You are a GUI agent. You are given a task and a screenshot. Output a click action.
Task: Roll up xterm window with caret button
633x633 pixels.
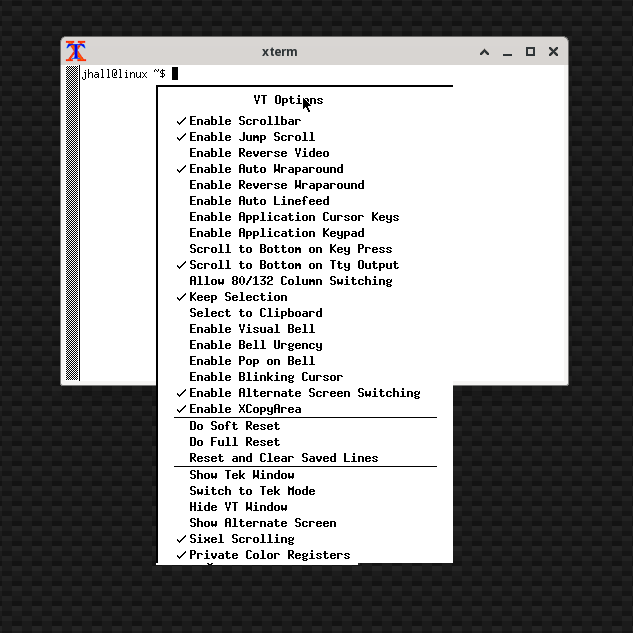pos(484,52)
